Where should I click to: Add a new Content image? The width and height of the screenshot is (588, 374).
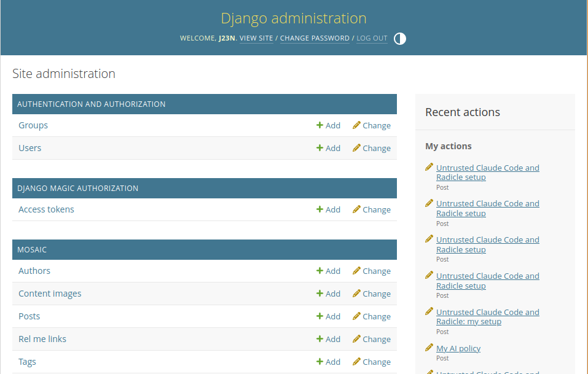pyautogui.click(x=328, y=294)
